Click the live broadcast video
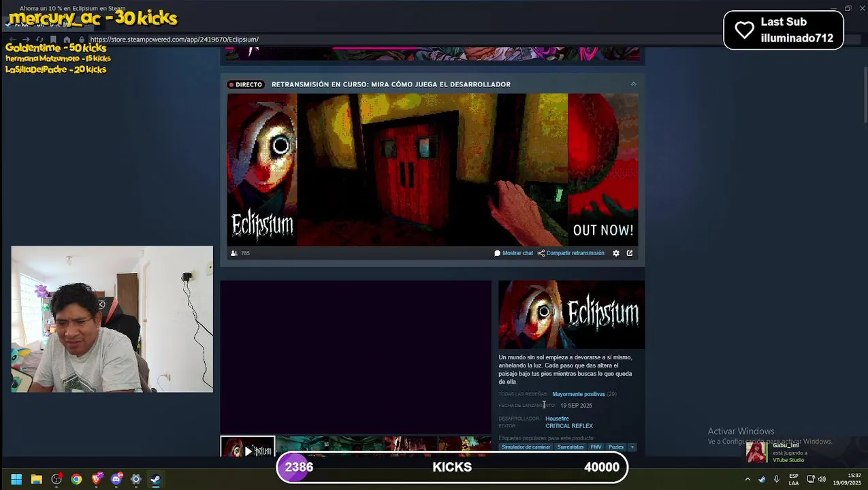The image size is (868, 490). (x=432, y=169)
